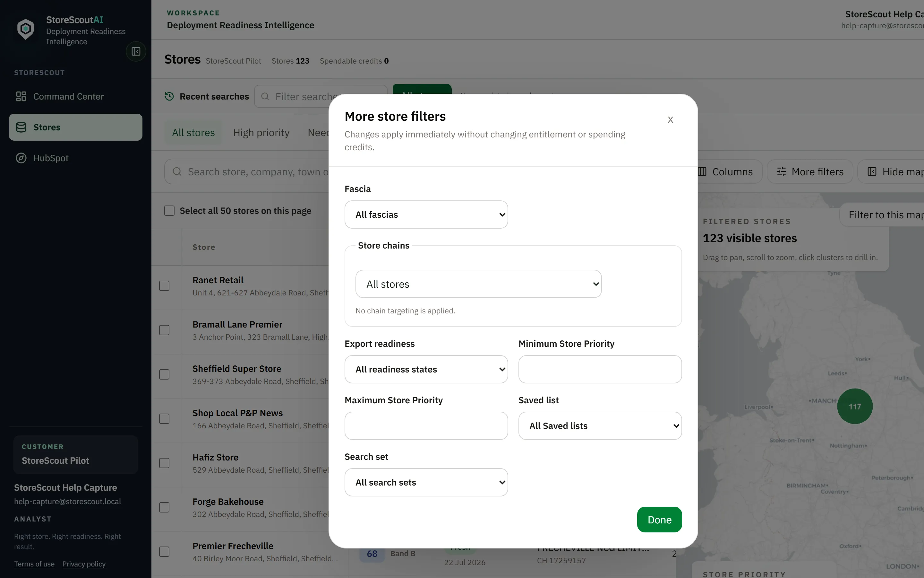
Task: Open the All readiness states dropdown
Action: (x=426, y=369)
